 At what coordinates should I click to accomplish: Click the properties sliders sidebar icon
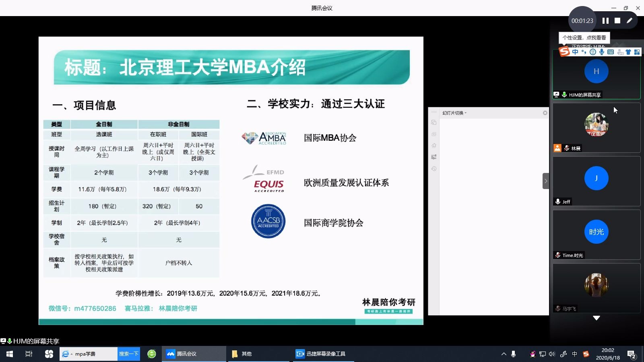pyautogui.click(x=434, y=157)
